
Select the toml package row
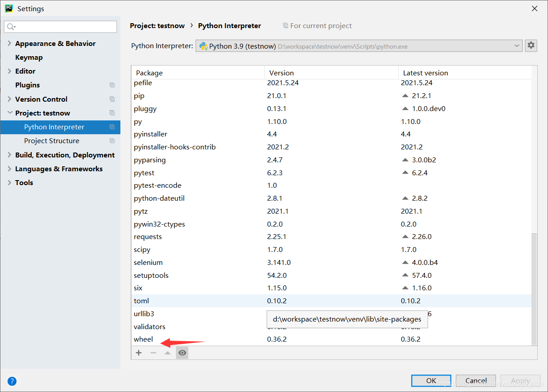pyautogui.click(x=331, y=301)
